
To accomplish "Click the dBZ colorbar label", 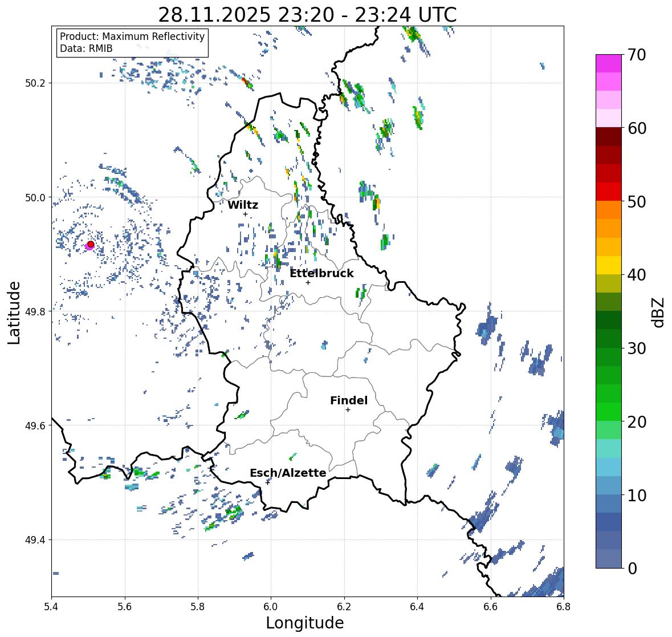I will pos(659,312).
